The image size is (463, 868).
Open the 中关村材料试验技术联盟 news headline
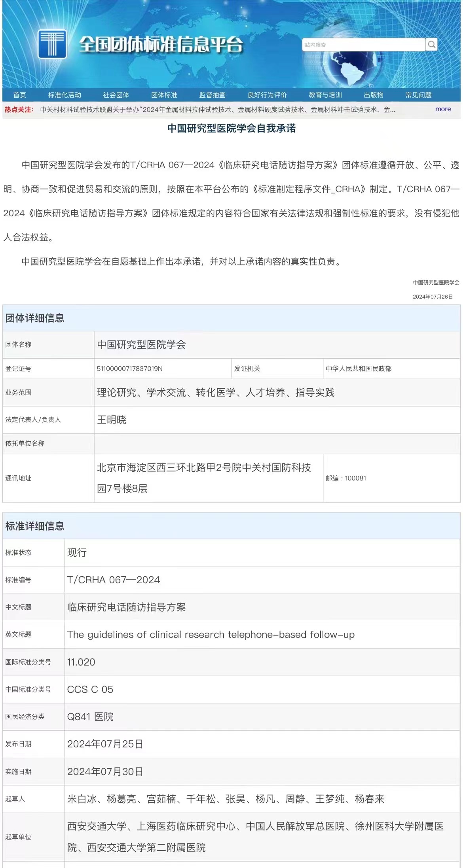click(x=217, y=110)
